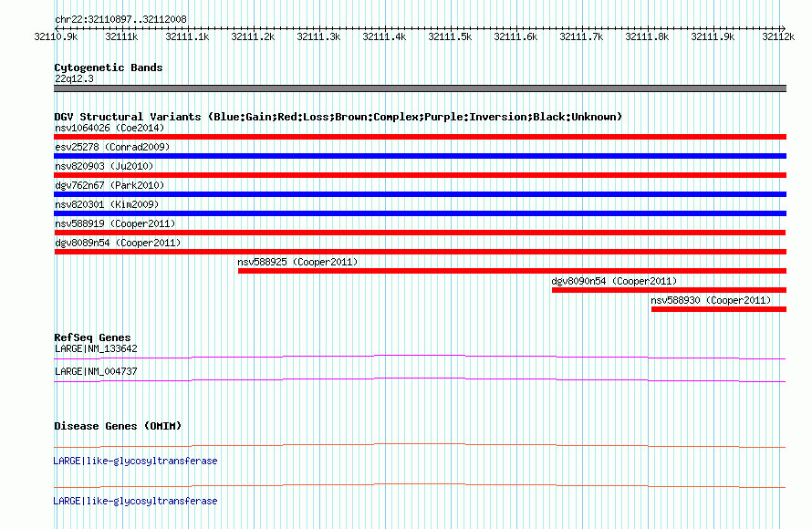Click the red loss bar for nsv588919
This screenshot has height=529, width=812.
(x=420, y=233)
